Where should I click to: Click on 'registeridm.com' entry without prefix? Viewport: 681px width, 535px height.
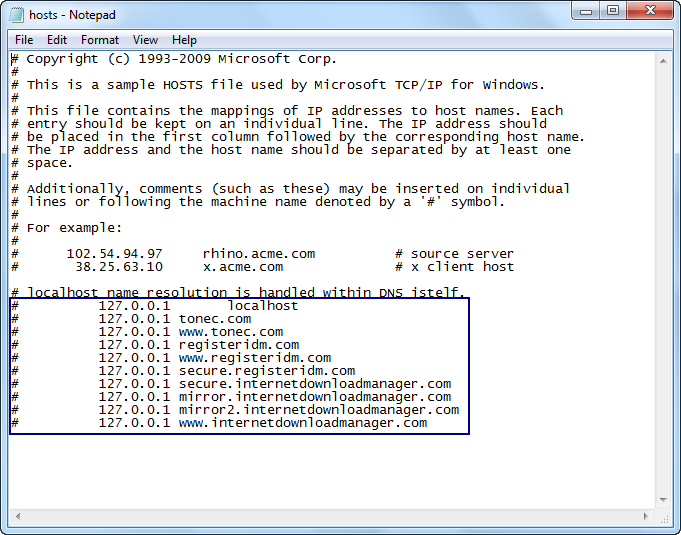click(239, 345)
